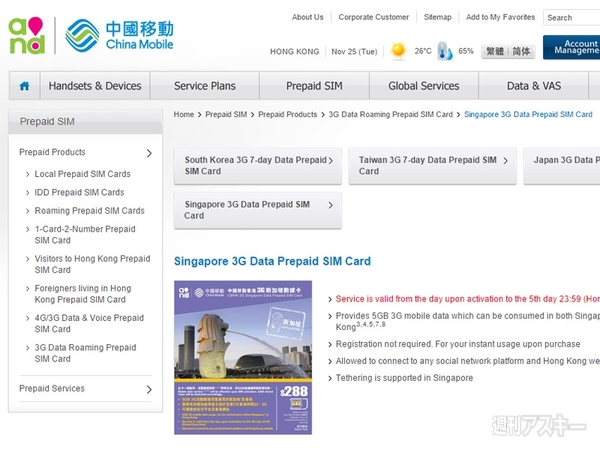Image resolution: width=600 pixels, height=450 pixels.
Task: Select Taiwan 3G 7-day Data Prepaid SIM Card
Action: click(x=432, y=166)
